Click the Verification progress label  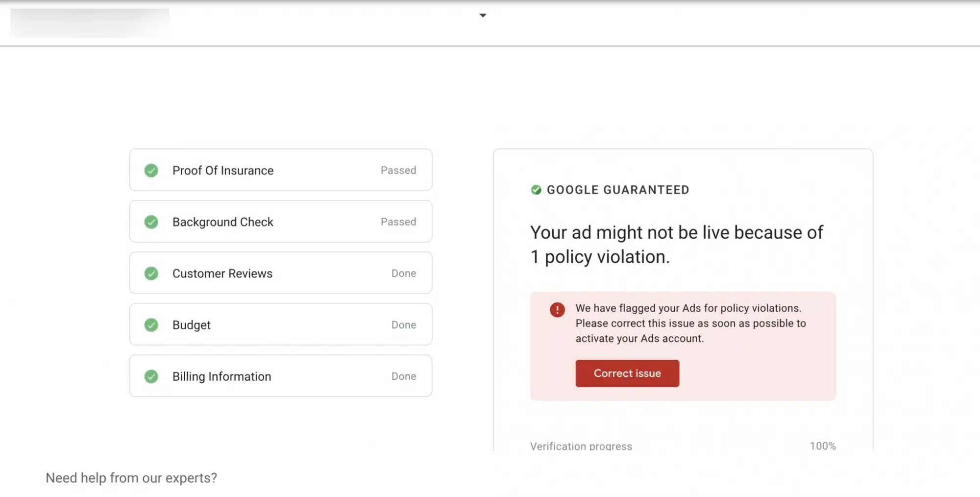[581, 446]
